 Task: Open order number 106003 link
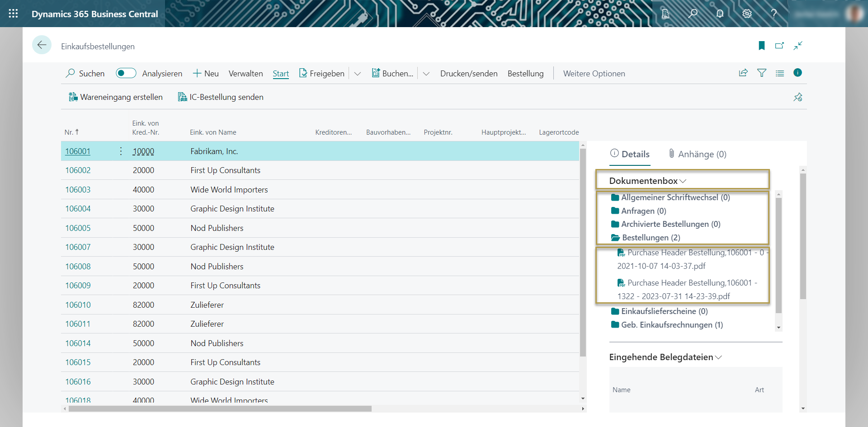click(x=78, y=190)
